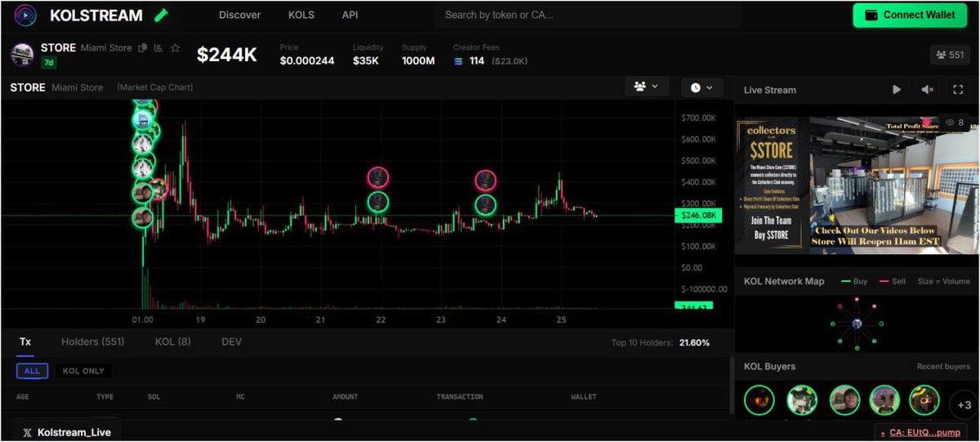This screenshot has height=442, width=980.
Task: Open the Discover menu
Action: [240, 15]
